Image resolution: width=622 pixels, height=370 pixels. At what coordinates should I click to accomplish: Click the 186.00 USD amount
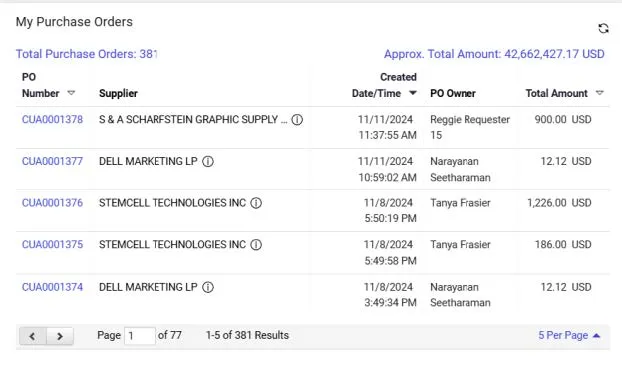tap(563, 245)
